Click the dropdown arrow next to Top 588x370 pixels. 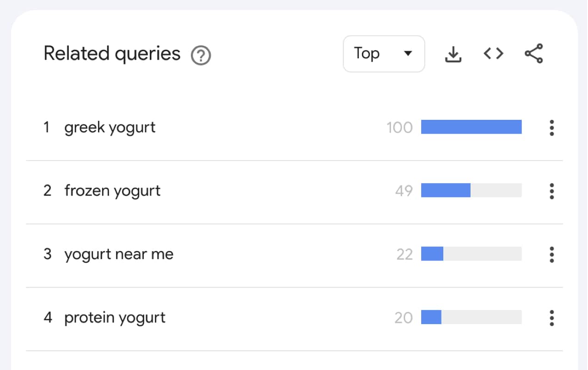click(x=408, y=54)
